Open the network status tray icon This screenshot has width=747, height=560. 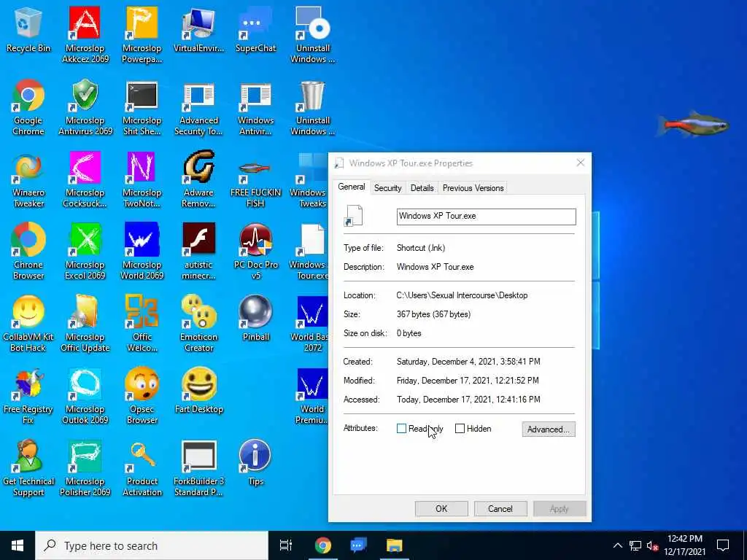click(635, 545)
